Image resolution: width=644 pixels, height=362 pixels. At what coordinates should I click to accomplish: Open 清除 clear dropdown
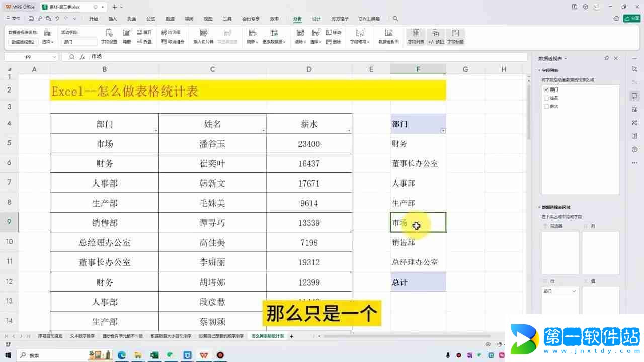[300, 42]
